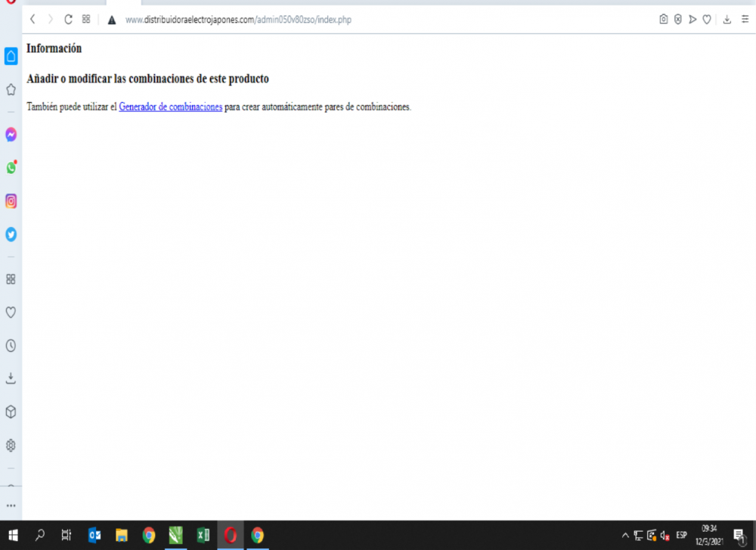The height and width of the screenshot is (550, 756).
Task: Open the muted volume tray icon
Action: (665, 535)
